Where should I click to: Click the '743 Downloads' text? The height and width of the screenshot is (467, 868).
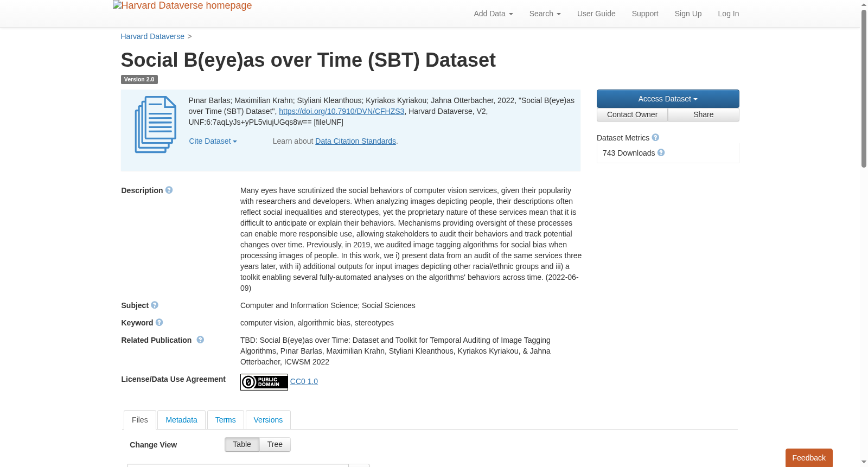coord(629,153)
